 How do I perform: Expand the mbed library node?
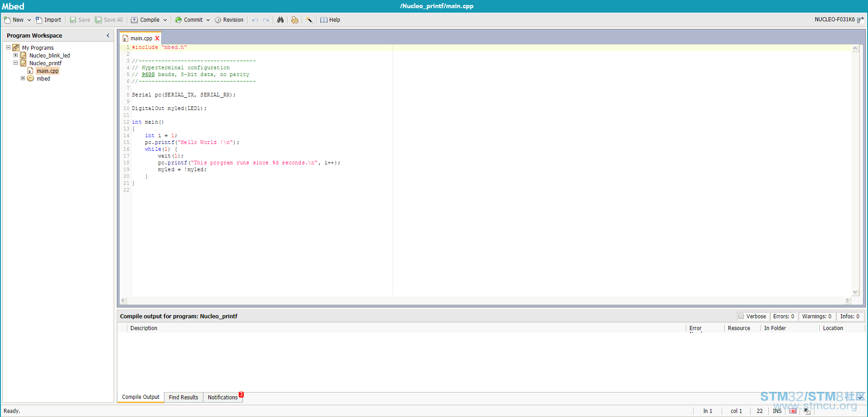(23, 78)
